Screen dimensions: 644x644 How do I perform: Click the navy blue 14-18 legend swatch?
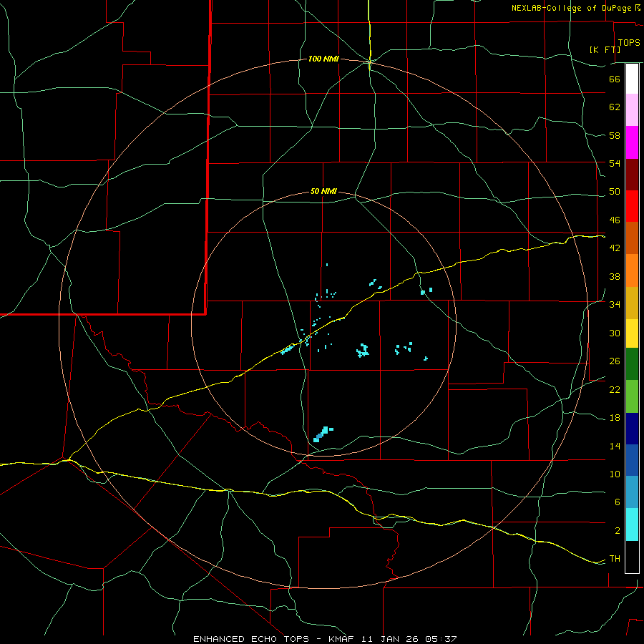click(x=632, y=429)
